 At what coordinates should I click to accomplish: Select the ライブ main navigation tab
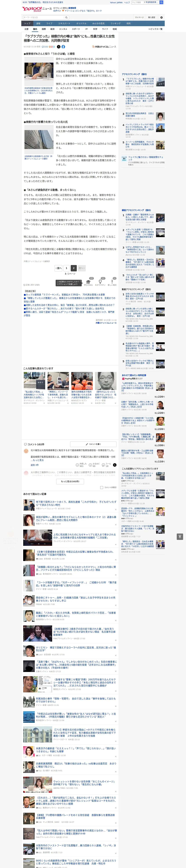pos(49,24)
